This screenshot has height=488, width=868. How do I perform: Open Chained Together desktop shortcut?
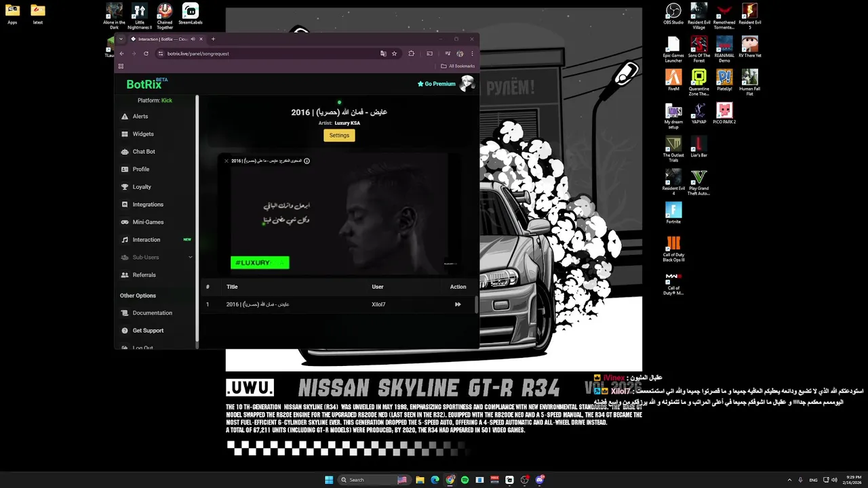[165, 16]
